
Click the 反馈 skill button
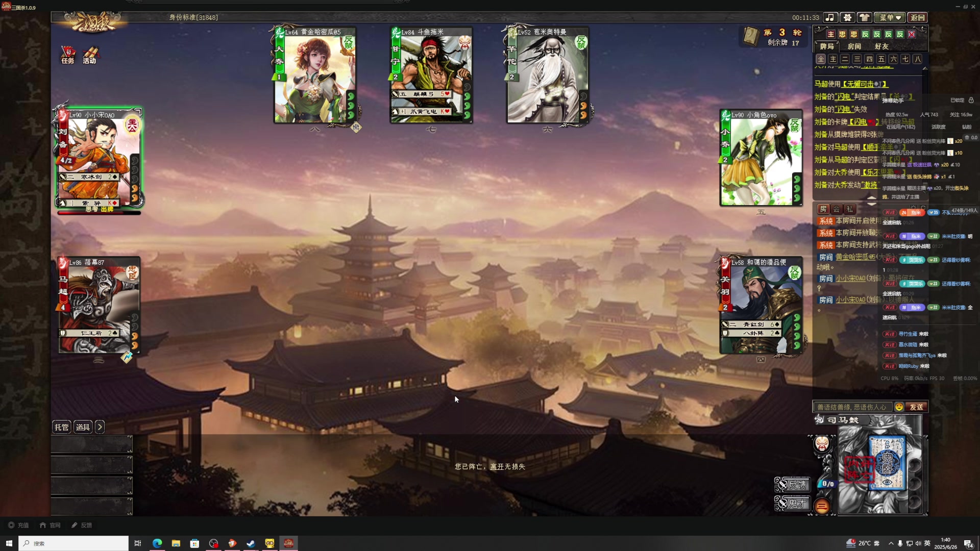click(792, 485)
